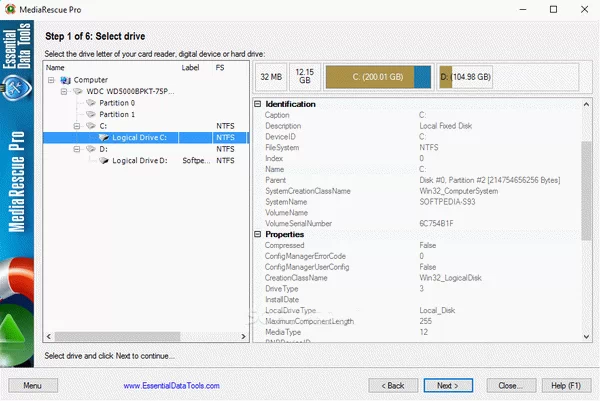
Task: Click the MaximumComponentLength value 255
Action: [x=426, y=321]
